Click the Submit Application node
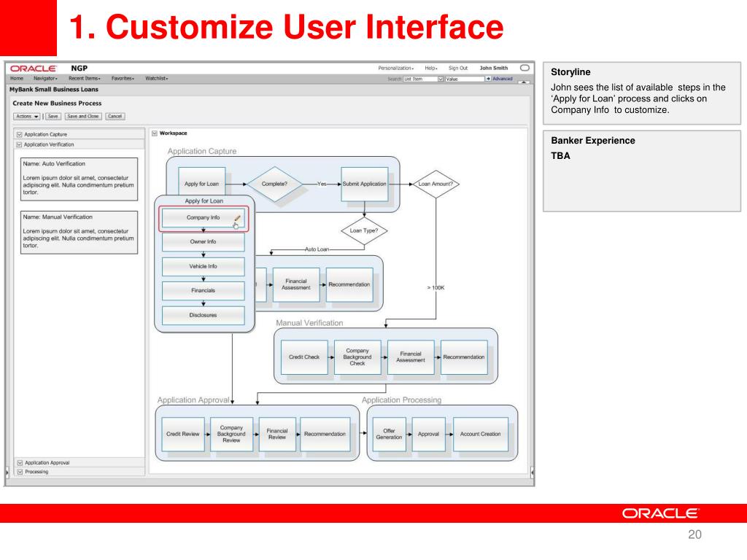Viewport: 747px width, 560px height. pyautogui.click(x=365, y=184)
